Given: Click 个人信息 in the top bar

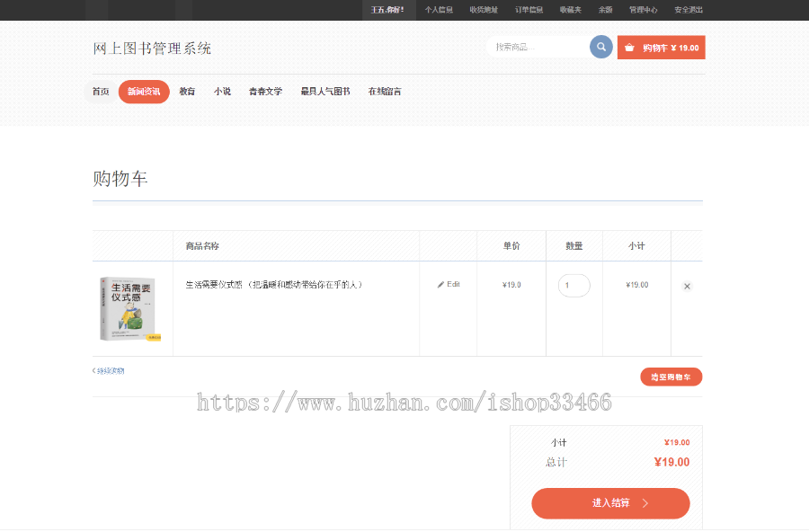Looking at the screenshot, I should point(439,10).
